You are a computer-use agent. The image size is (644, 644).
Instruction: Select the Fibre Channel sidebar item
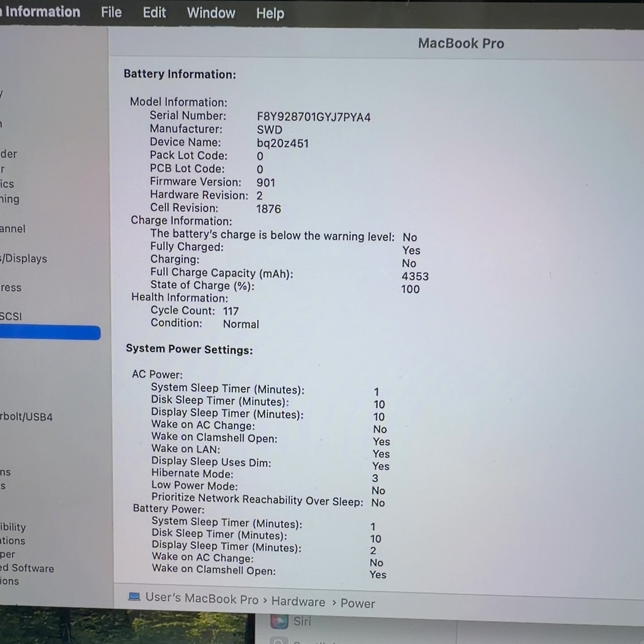[x=12, y=228]
